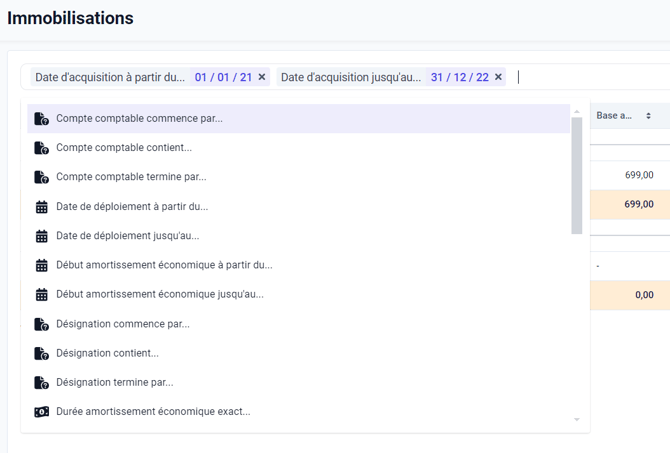
Task: Click file icon beside Compte comptable commence par
Action: point(41,119)
